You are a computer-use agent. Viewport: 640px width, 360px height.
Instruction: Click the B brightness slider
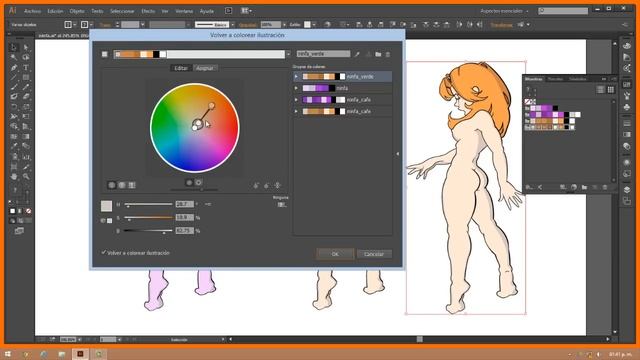tap(148, 231)
